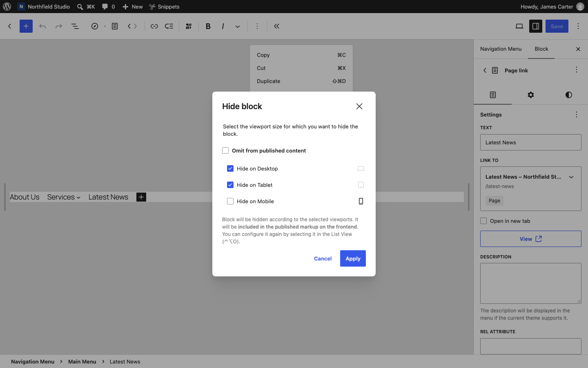Screen dimensions: 588x368
Task: Open the Styles half-circle tab
Action: tap(568, 95)
